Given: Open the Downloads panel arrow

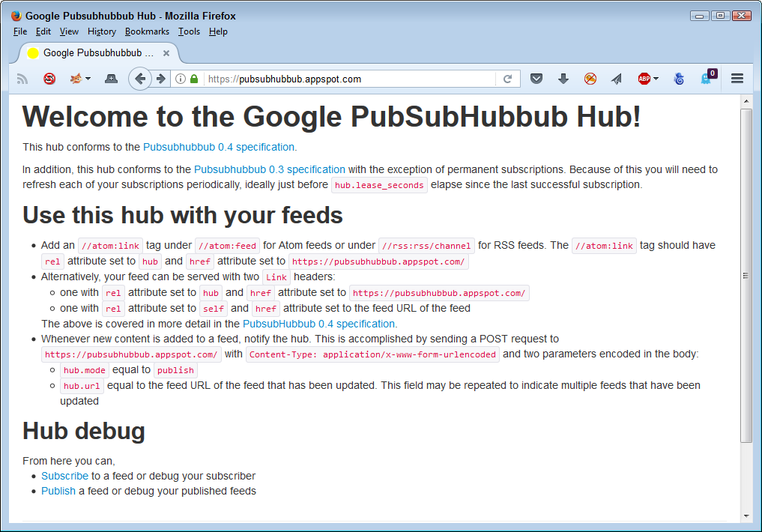Looking at the screenshot, I should click(563, 79).
